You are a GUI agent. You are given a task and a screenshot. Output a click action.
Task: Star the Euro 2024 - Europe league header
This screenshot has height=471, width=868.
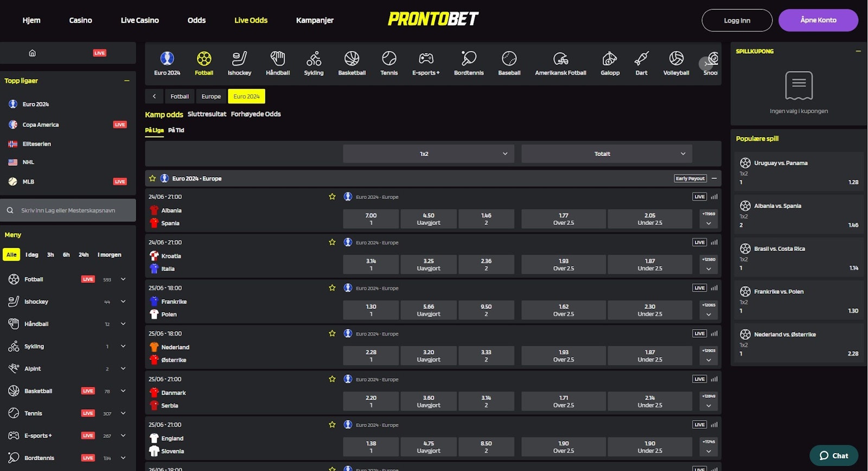tap(154, 178)
